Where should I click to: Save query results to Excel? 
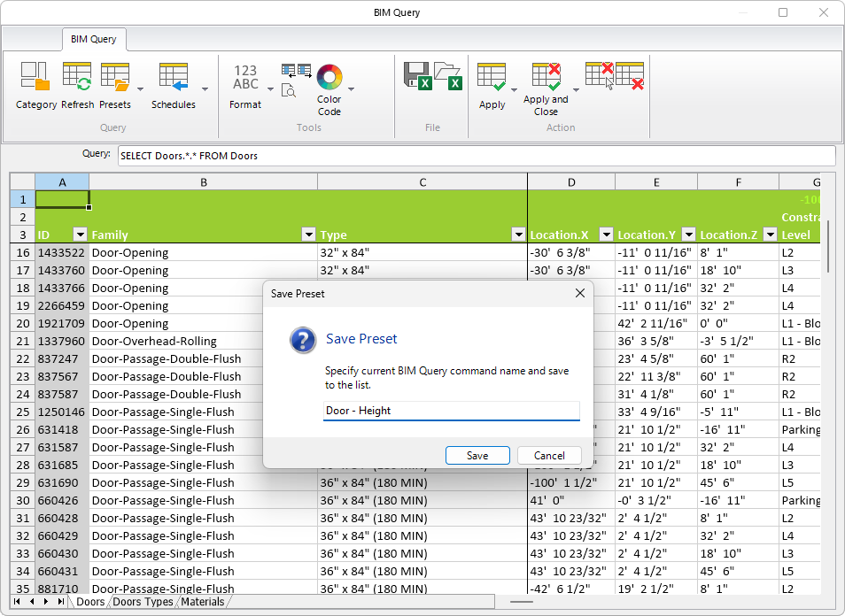416,75
